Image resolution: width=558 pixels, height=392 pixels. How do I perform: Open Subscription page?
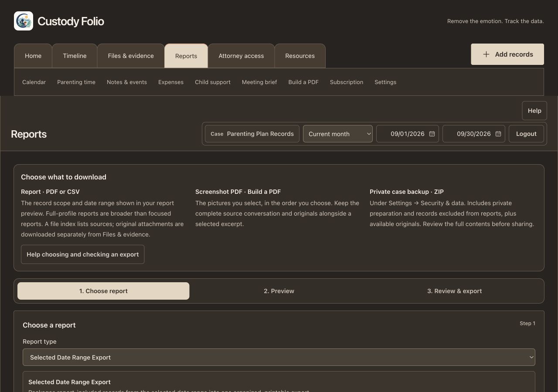[x=347, y=82]
